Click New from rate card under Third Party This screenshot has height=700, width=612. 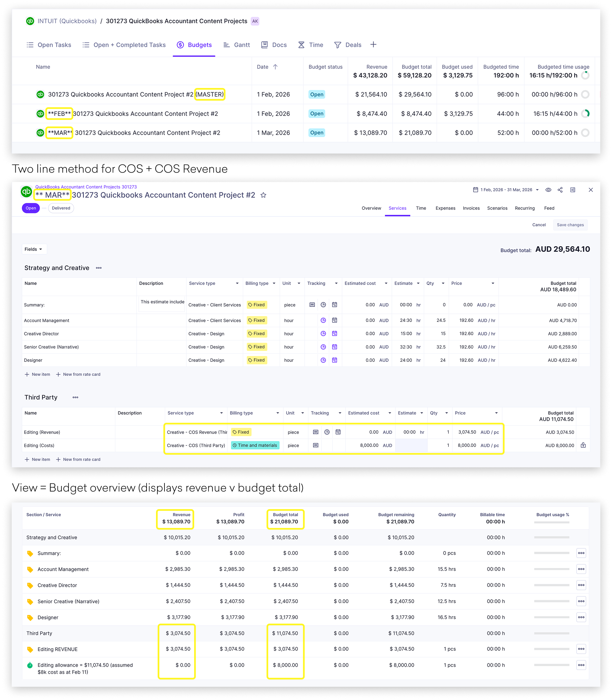(78, 460)
